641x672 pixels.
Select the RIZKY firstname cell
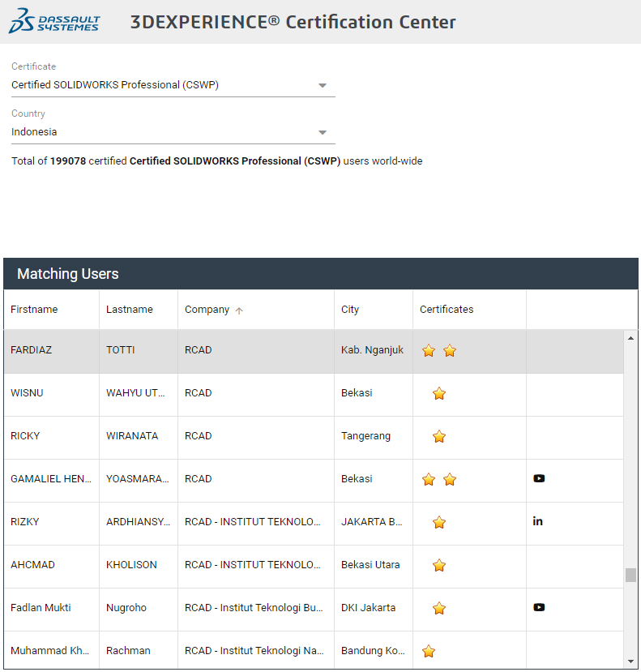click(51, 522)
